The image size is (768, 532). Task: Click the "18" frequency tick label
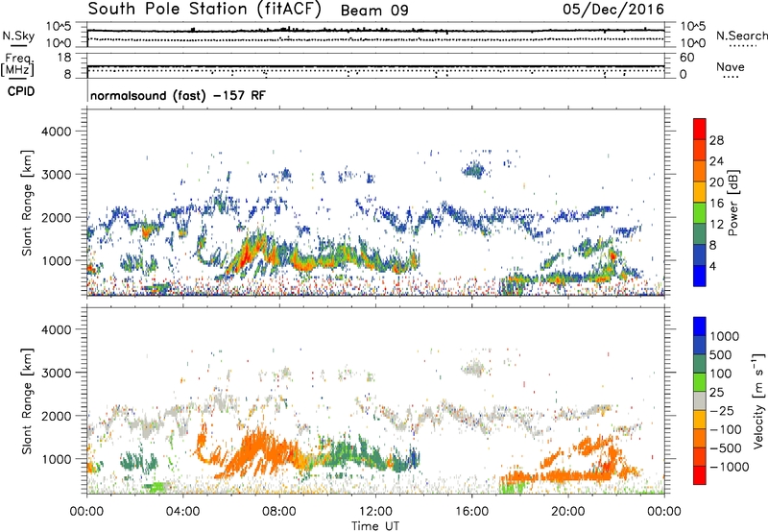pyautogui.click(x=64, y=58)
